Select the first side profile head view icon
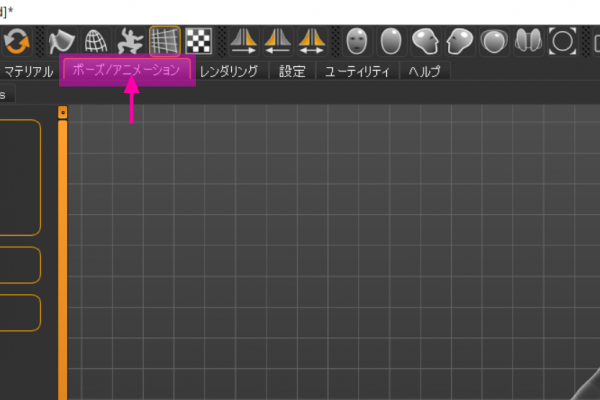Screen dimensions: 600x400 pos(425,41)
